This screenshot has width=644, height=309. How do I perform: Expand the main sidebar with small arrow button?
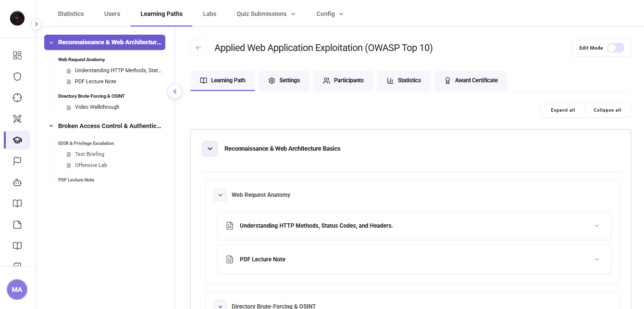pos(37,24)
